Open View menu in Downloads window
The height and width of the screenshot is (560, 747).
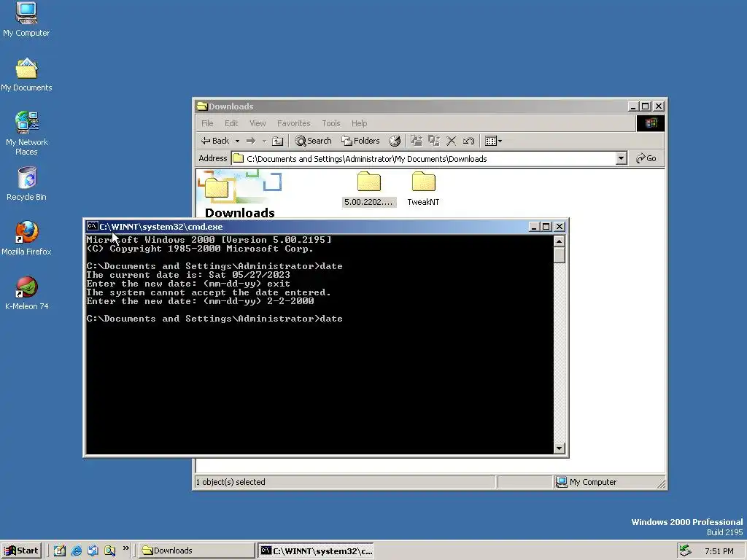pyautogui.click(x=258, y=123)
